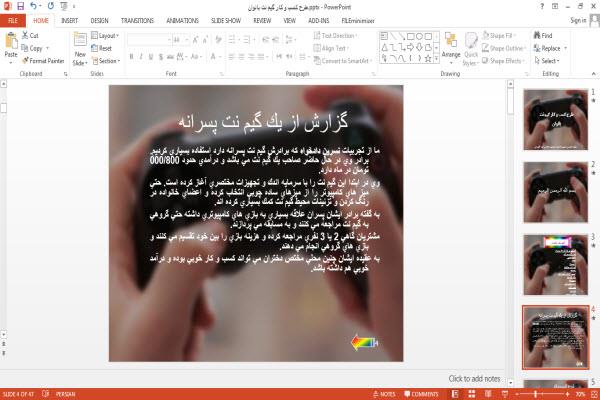600x400 pixels.
Task: Align text left
Action: (x=232, y=57)
